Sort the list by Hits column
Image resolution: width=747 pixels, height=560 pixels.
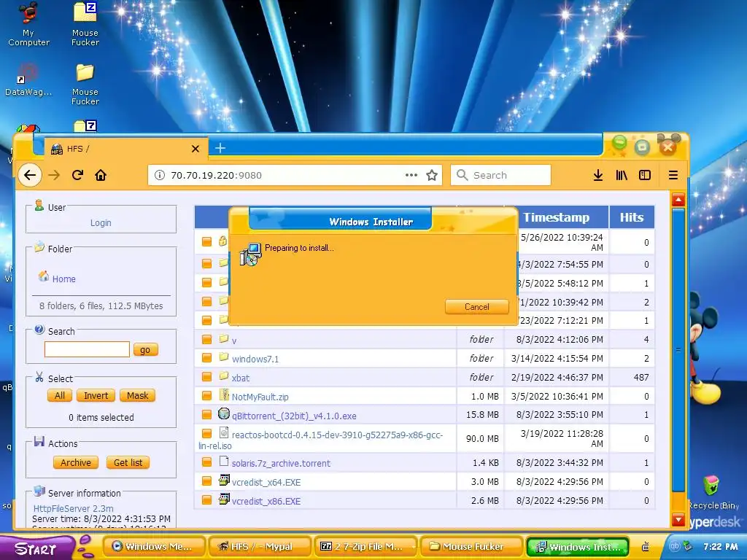(x=632, y=217)
